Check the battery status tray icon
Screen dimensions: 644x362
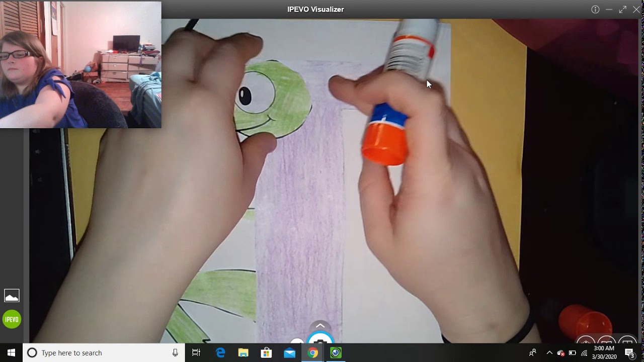[x=573, y=353]
